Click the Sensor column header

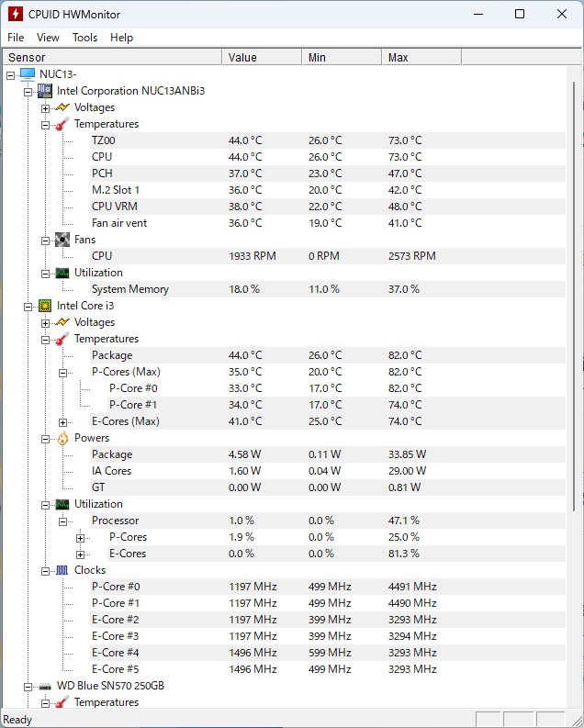coord(112,57)
